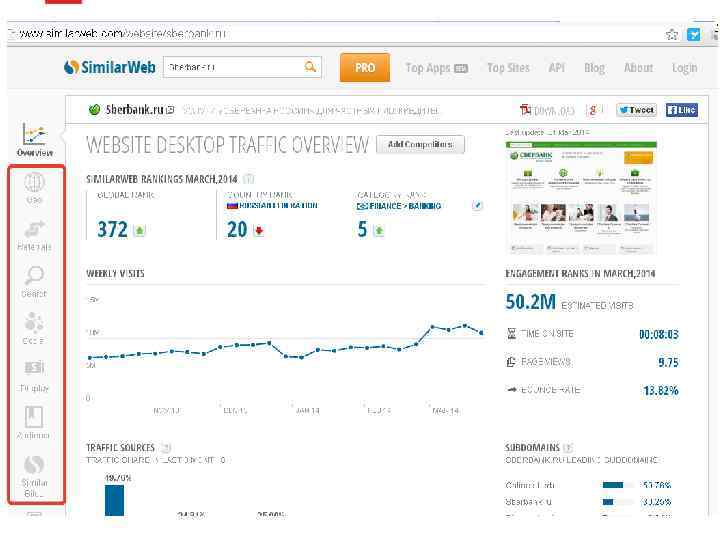This screenshot has width=720, height=540.
Task: Click the 13.82% bounce rate value
Action: [661, 391]
